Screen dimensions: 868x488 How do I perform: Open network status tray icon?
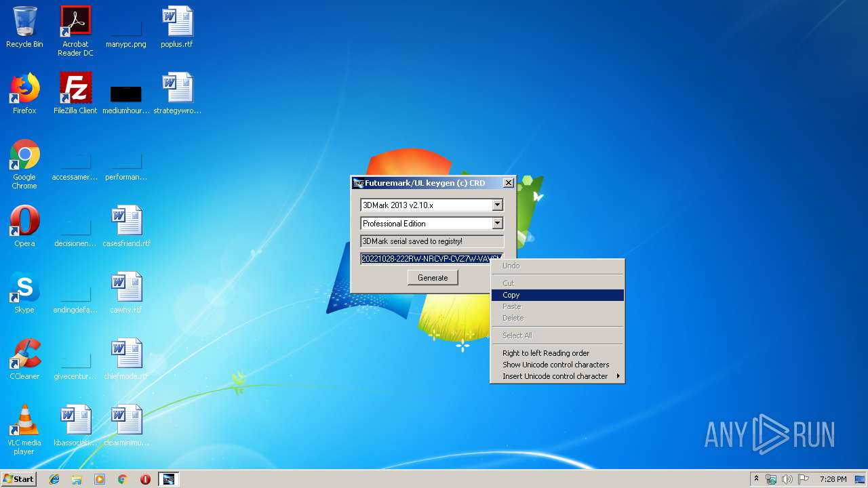[771, 479]
